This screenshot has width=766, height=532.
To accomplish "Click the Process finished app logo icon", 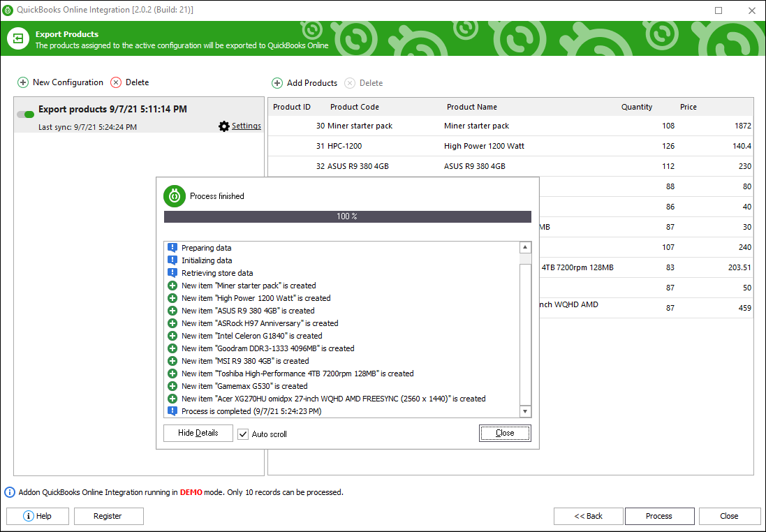I will coord(175,196).
